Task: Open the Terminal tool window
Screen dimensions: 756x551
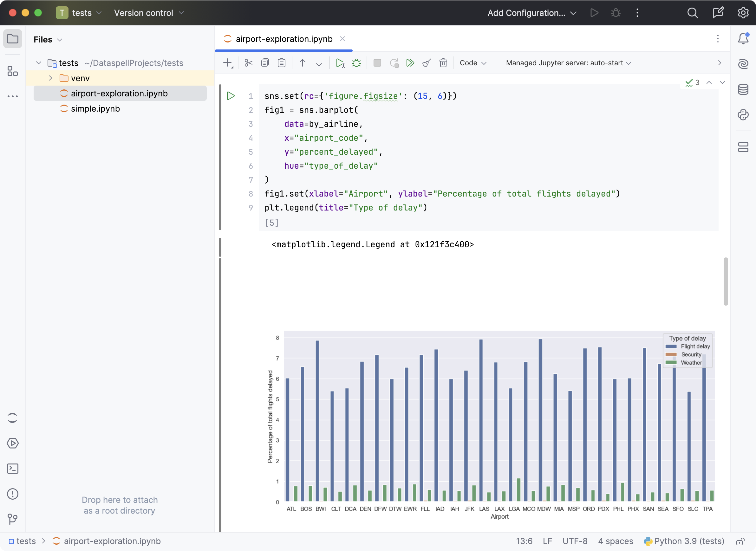Action: coord(12,469)
